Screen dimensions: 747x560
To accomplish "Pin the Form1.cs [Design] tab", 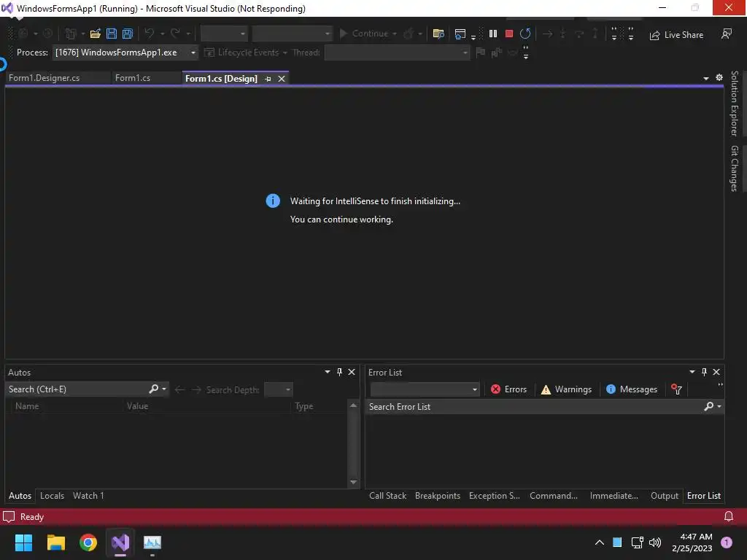I will click(268, 79).
